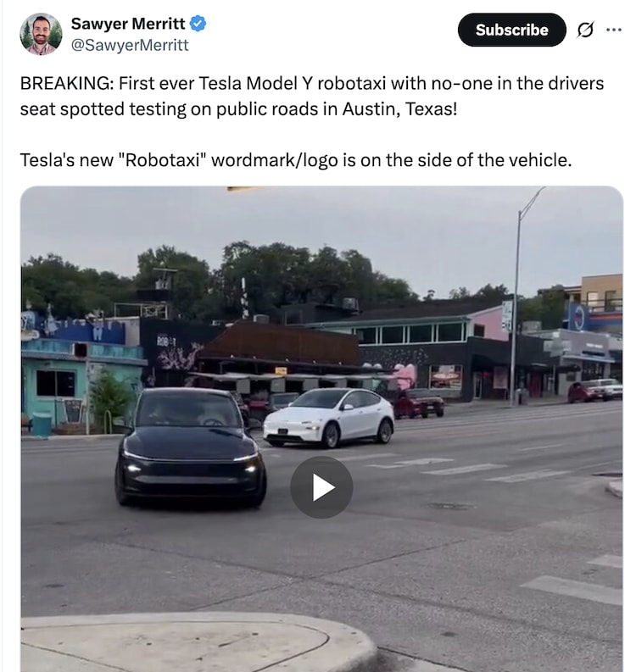Open the @SawyerMerritt handle link
636x672 pixels.
point(130,45)
